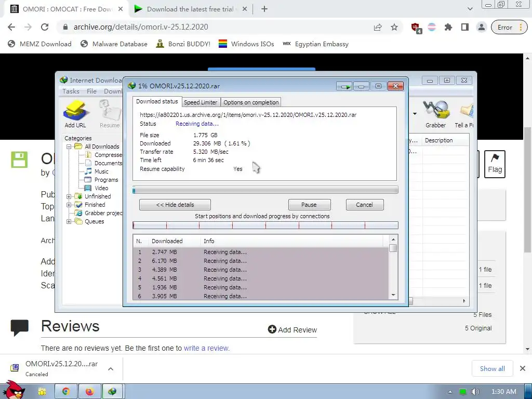This screenshot has width=532, height=399.
Task: Expand the Unfinished category
Action: tap(69, 196)
